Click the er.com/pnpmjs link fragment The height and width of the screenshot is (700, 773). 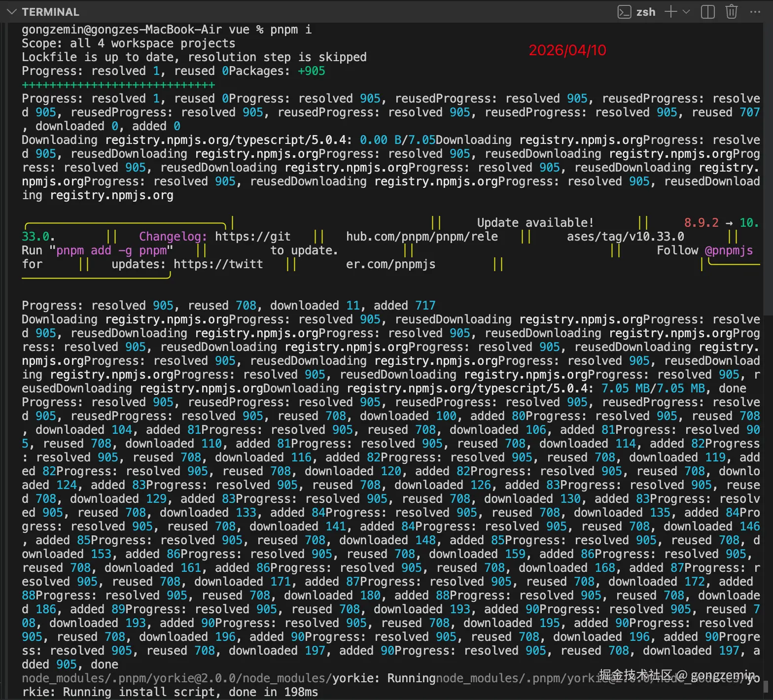tap(390, 264)
